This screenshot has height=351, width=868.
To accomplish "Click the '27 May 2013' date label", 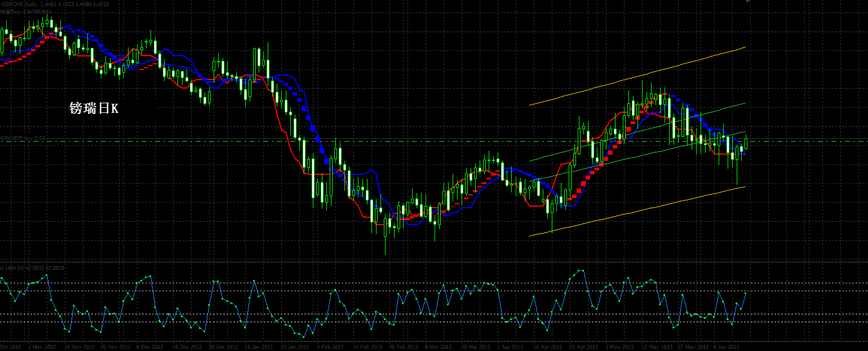I will click(692, 347).
